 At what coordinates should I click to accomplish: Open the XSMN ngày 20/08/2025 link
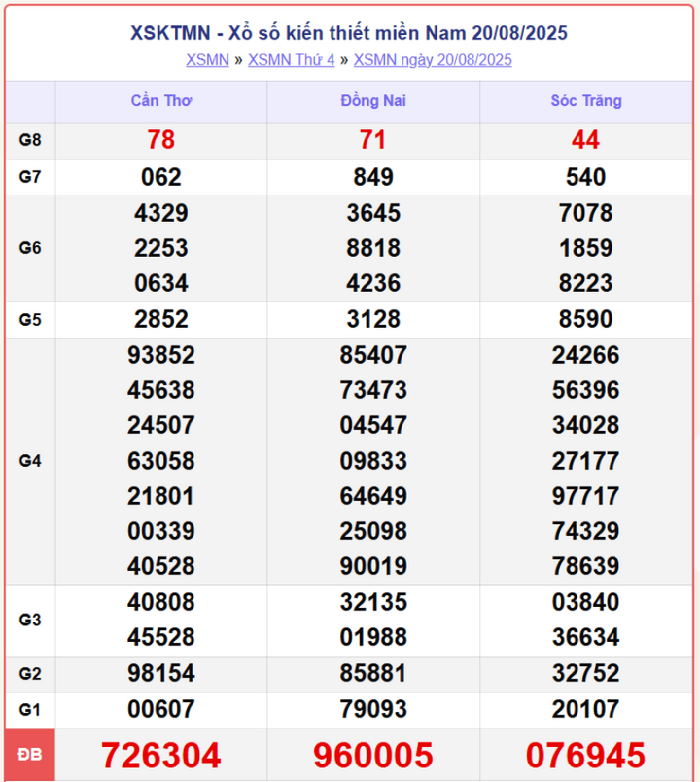(433, 60)
